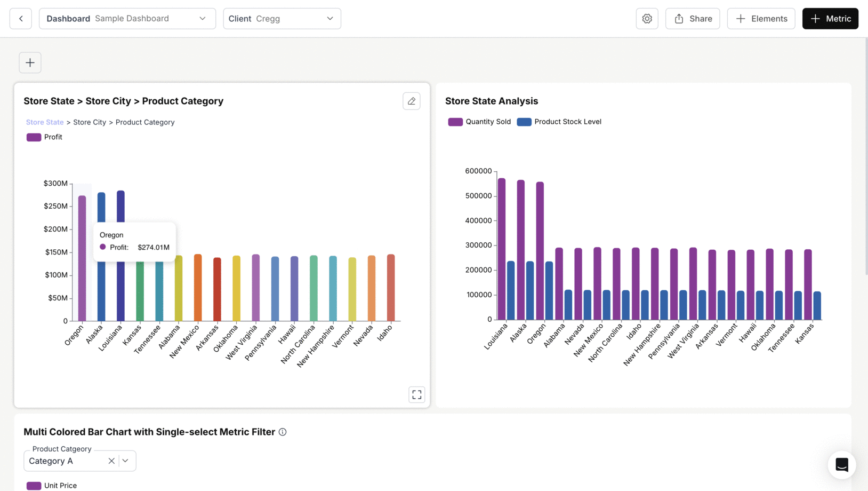View info about the Multi Colored Bar Chart

(x=282, y=432)
